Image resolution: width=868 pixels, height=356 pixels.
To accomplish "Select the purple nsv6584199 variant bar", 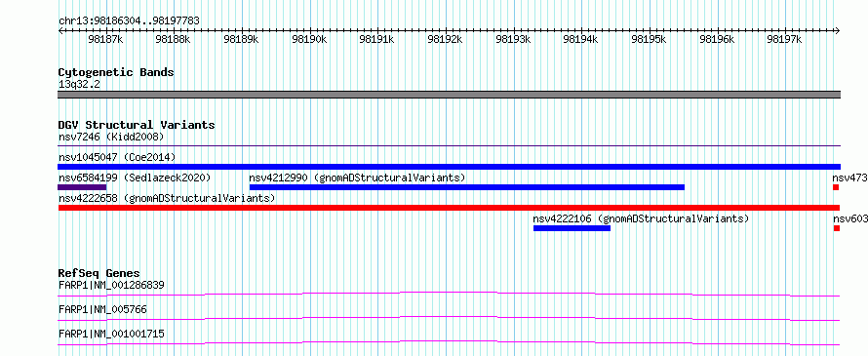I will point(82,187).
